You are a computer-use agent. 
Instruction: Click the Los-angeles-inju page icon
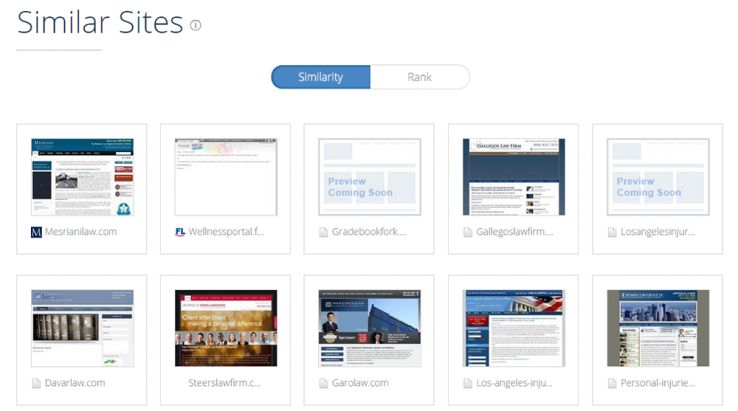coord(468,383)
